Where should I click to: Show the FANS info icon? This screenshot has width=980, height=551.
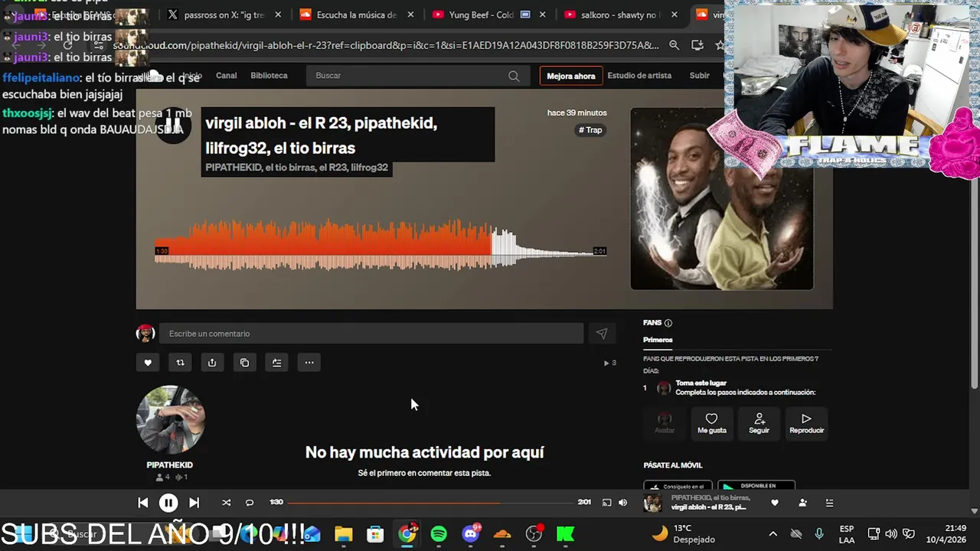pyautogui.click(x=668, y=323)
